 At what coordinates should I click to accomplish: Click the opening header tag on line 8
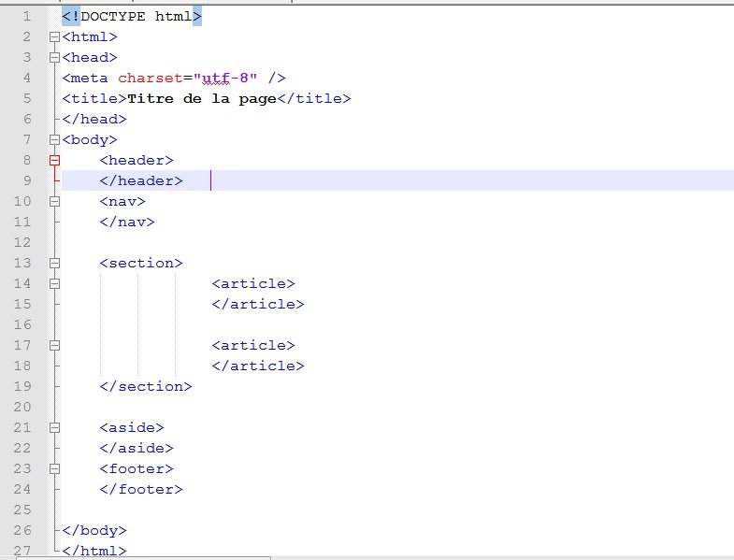tap(137, 160)
